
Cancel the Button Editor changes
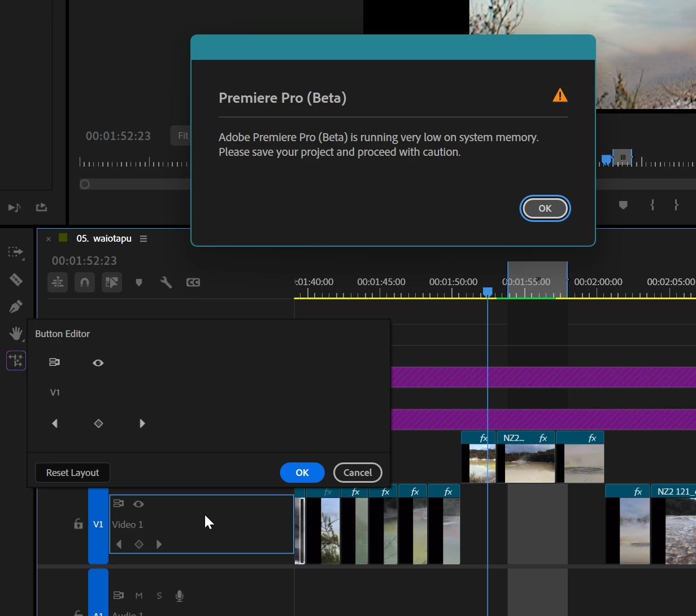coord(358,473)
